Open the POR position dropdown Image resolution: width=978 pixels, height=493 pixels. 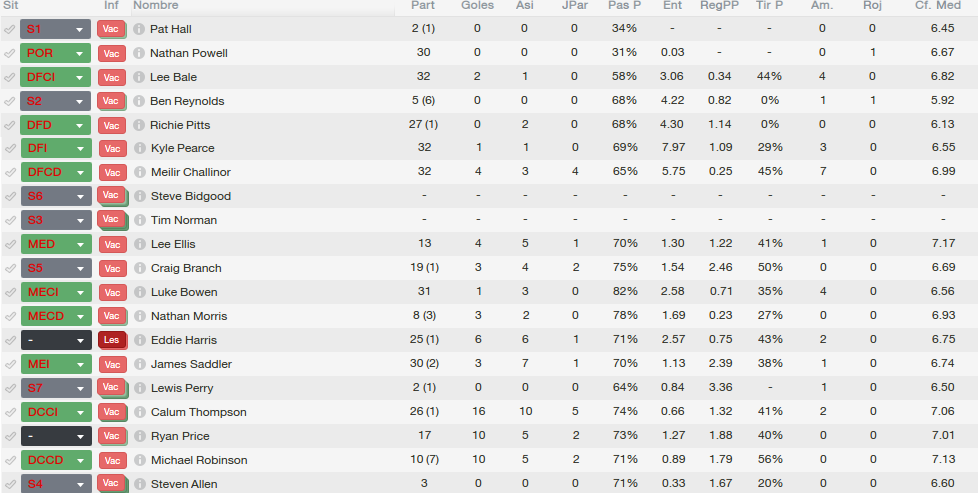coord(56,54)
